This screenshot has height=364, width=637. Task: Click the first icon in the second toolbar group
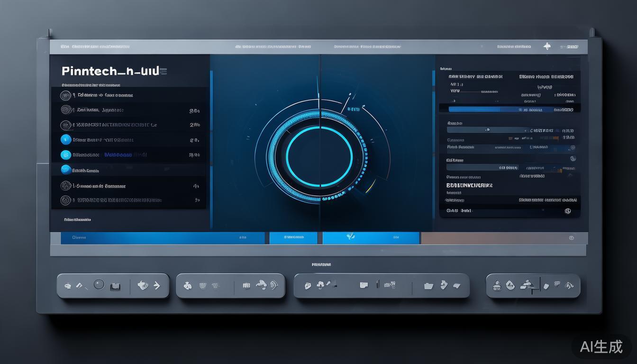[x=188, y=286]
